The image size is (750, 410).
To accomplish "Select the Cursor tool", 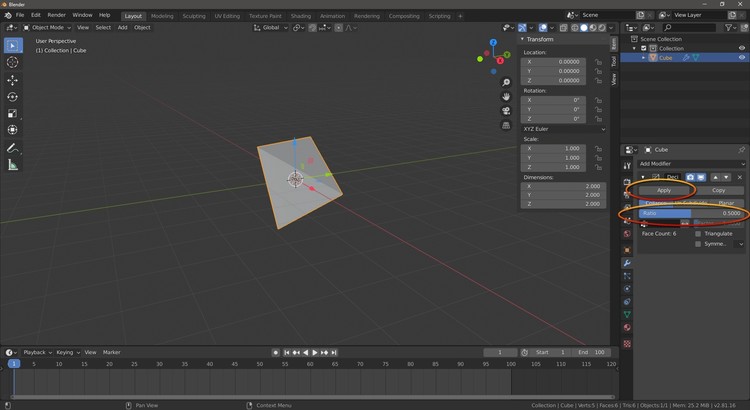I will tap(13, 62).
